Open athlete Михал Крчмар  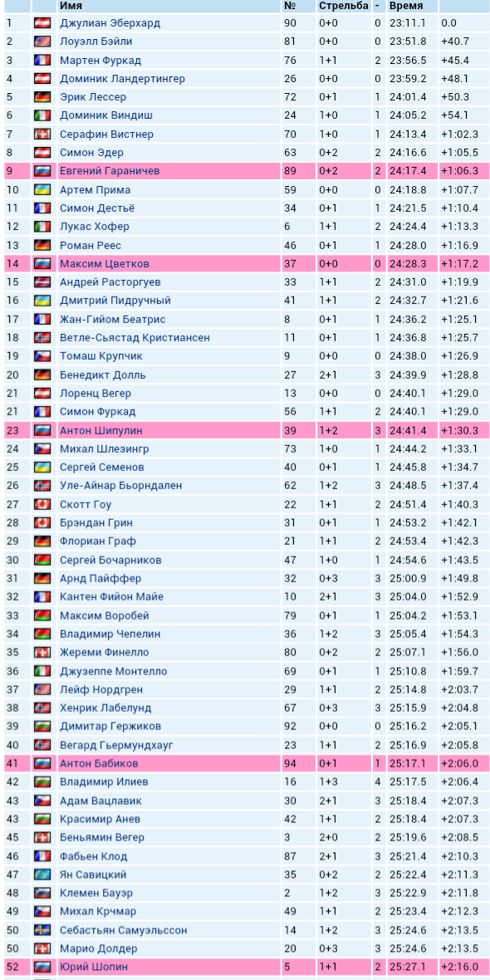pyautogui.click(x=98, y=912)
